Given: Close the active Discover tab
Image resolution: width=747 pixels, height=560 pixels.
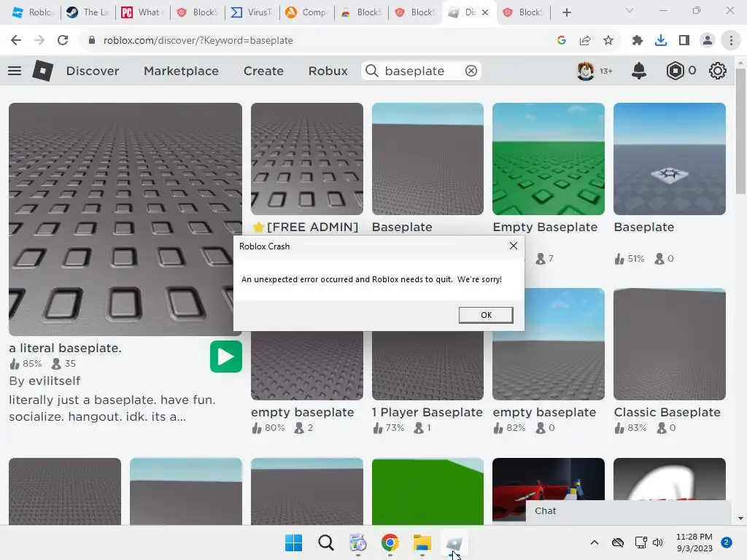Looking at the screenshot, I should tap(485, 12).
